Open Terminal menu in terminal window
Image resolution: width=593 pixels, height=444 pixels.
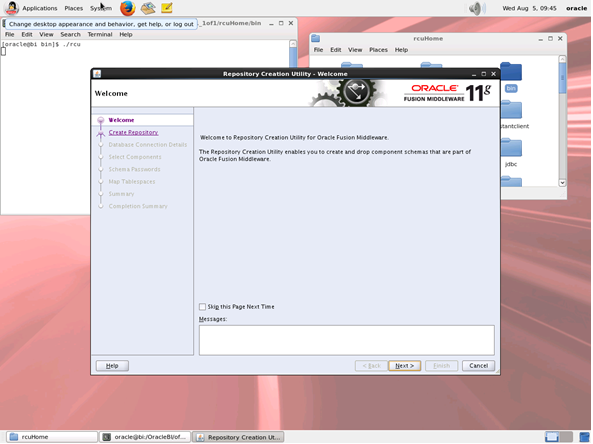100,34
